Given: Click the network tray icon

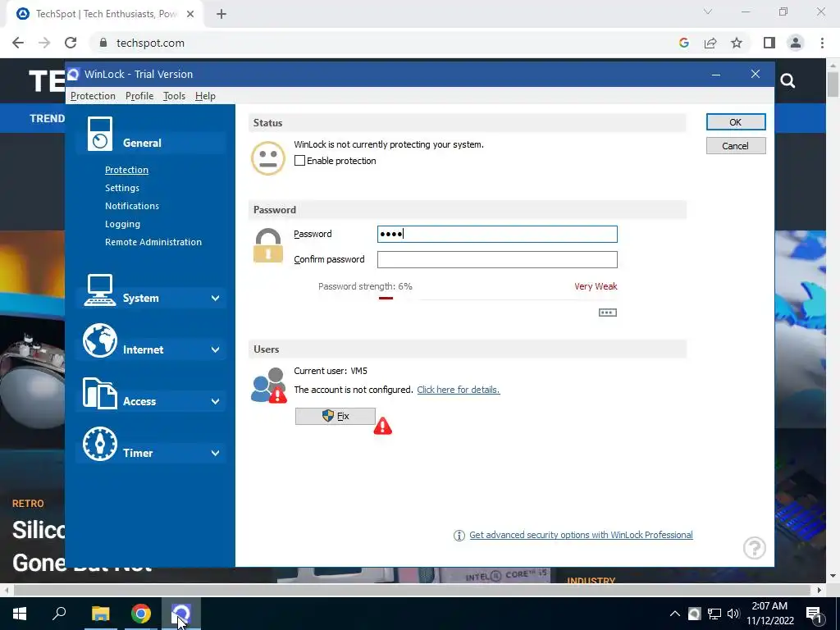Looking at the screenshot, I should point(714,614).
